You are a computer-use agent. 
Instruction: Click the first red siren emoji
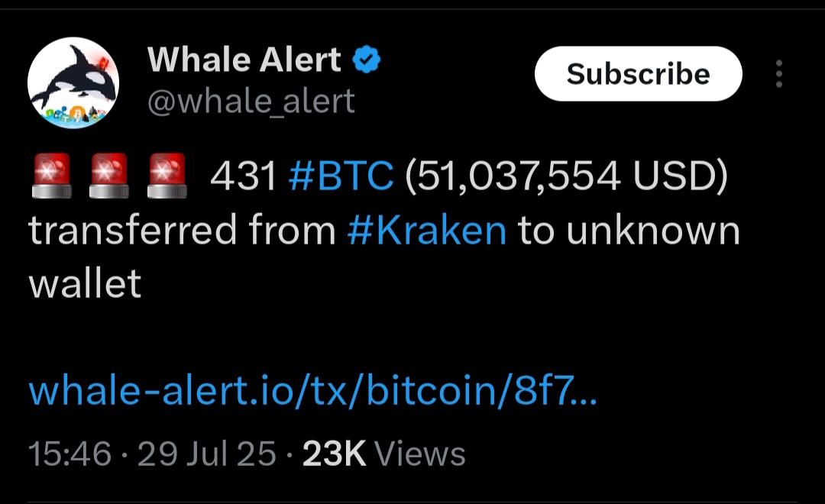pyautogui.click(x=52, y=176)
